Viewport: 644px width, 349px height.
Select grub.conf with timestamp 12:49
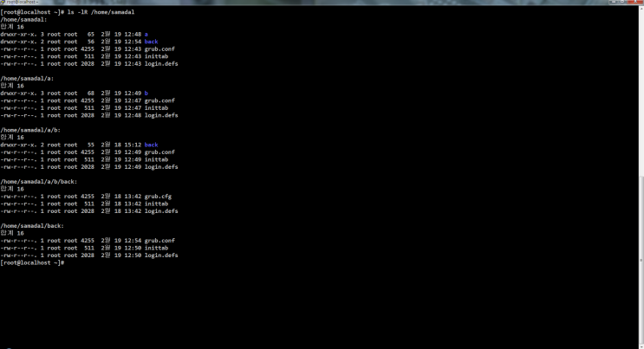159,152
